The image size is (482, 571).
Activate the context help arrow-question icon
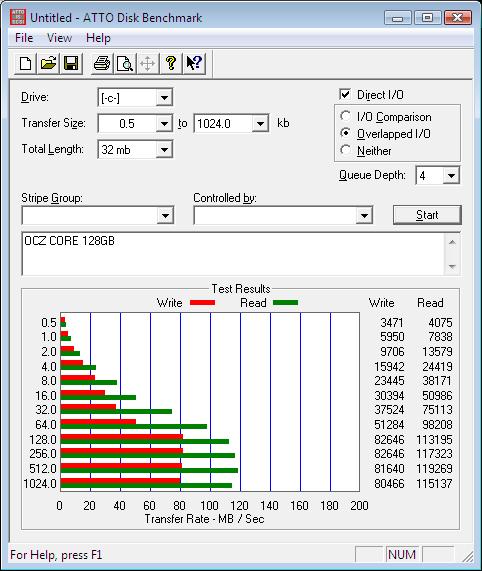[x=194, y=64]
